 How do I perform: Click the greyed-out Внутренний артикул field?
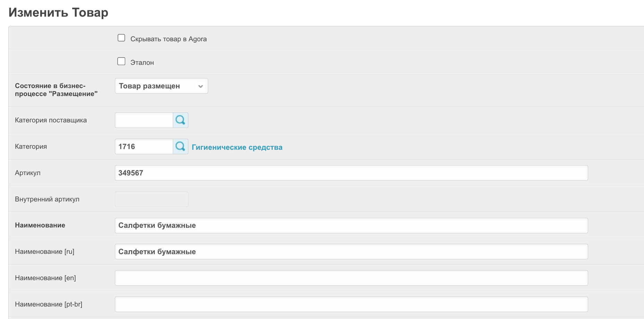[152, 199]
